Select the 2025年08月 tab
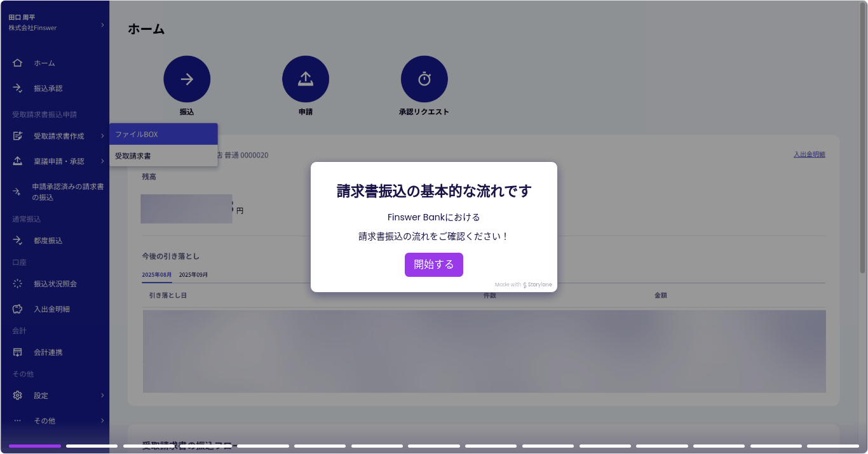This screenshot has height=454, width=868. pos(157,275)
